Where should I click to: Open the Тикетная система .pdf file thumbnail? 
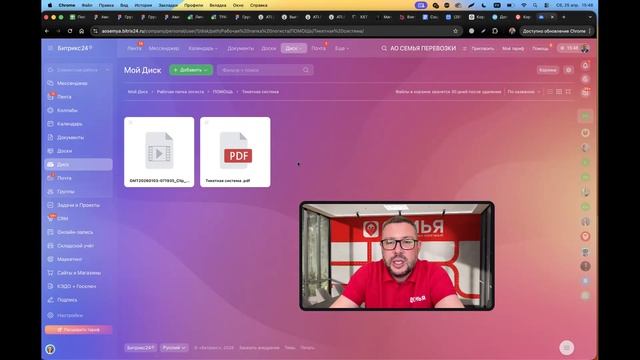click(235, 152)
